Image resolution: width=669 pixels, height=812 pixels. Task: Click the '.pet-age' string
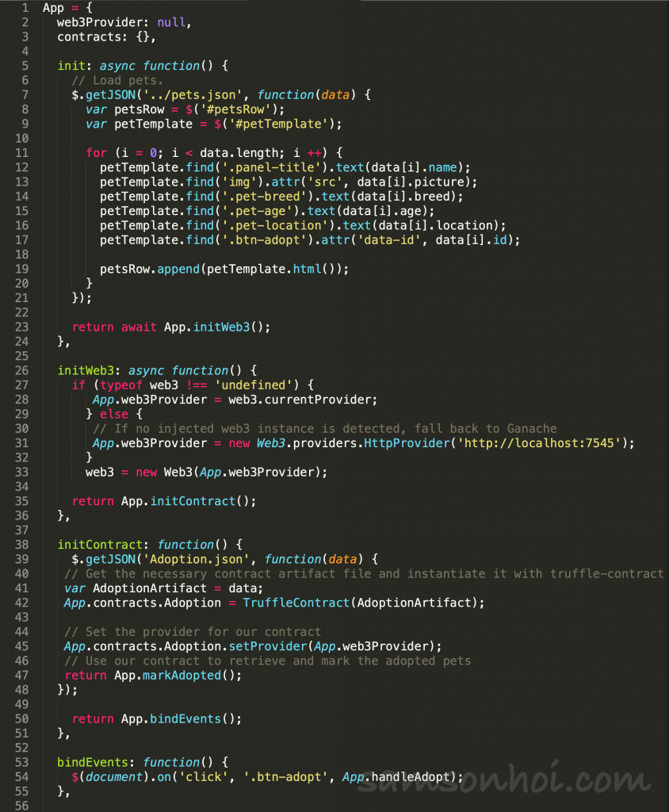point(257,211)
